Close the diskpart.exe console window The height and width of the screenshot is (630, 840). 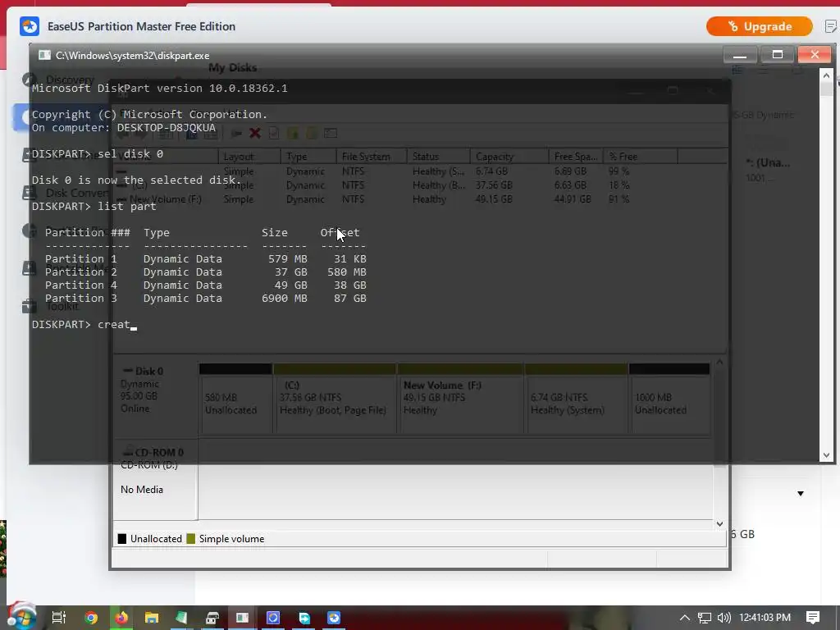tap(815, 55)
